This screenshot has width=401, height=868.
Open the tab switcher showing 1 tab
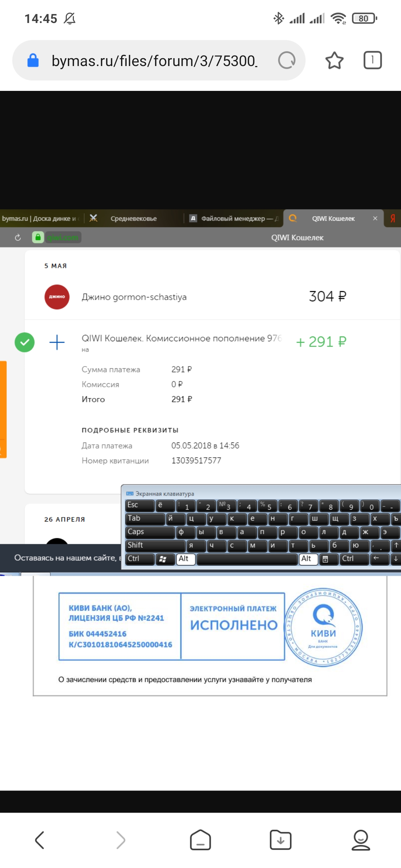[x=372, y=60]
